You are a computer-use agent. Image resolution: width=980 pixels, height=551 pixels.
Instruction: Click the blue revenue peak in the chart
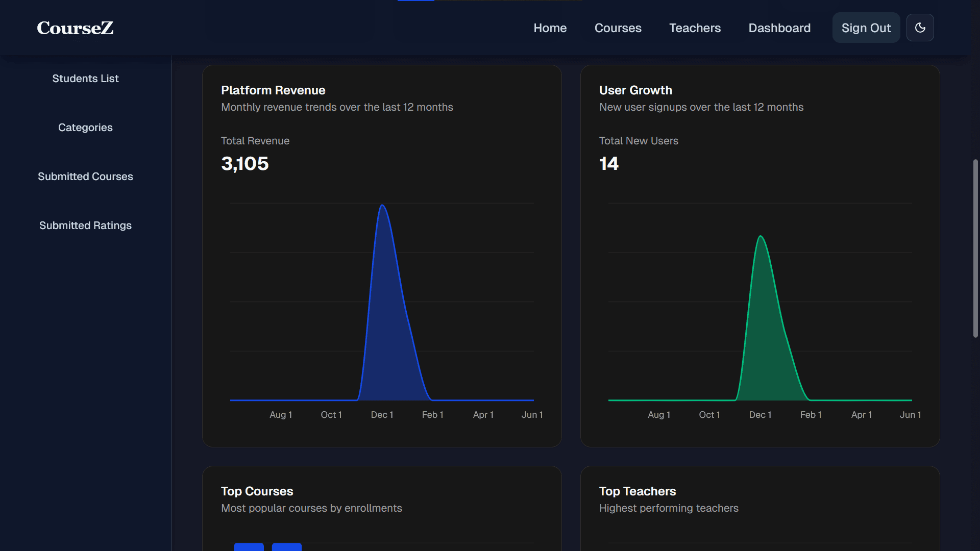click(382, 206)
